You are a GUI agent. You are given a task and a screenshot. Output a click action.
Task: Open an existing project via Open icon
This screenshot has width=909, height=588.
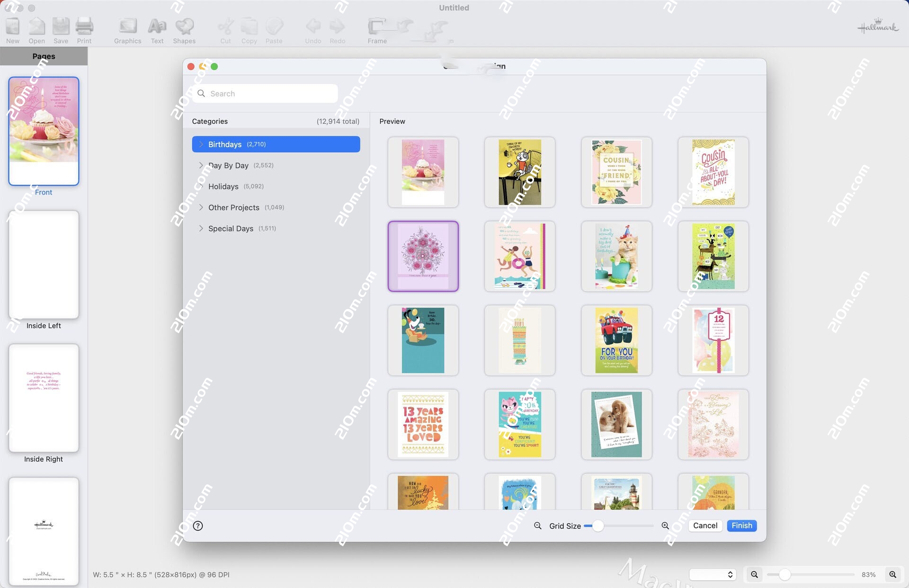click(x=36, y=28)
